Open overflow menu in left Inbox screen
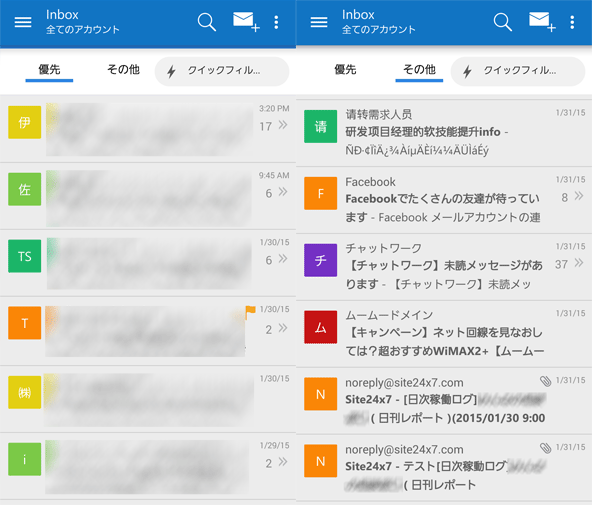592x505 pixels. [276, 22]
